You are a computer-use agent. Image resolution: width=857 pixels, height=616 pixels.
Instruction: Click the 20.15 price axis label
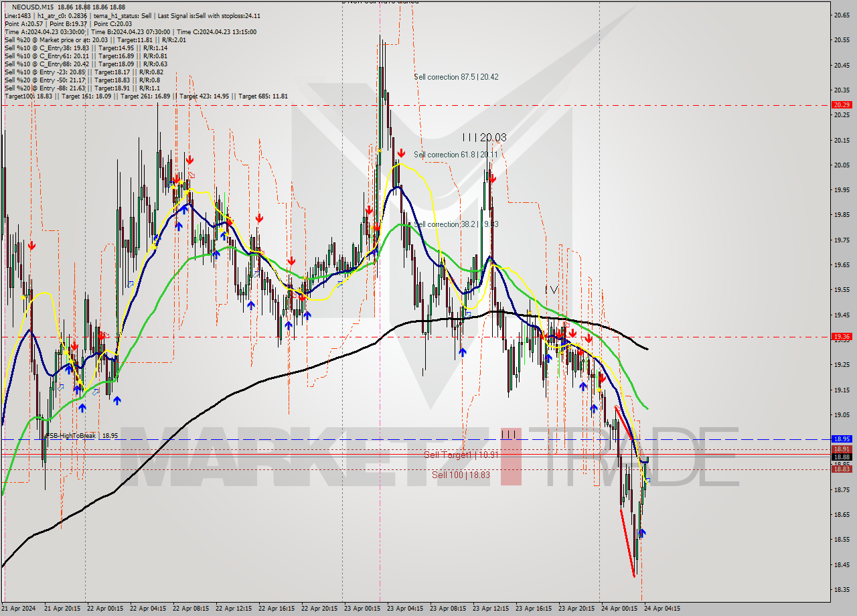click(x=842, y=141)
